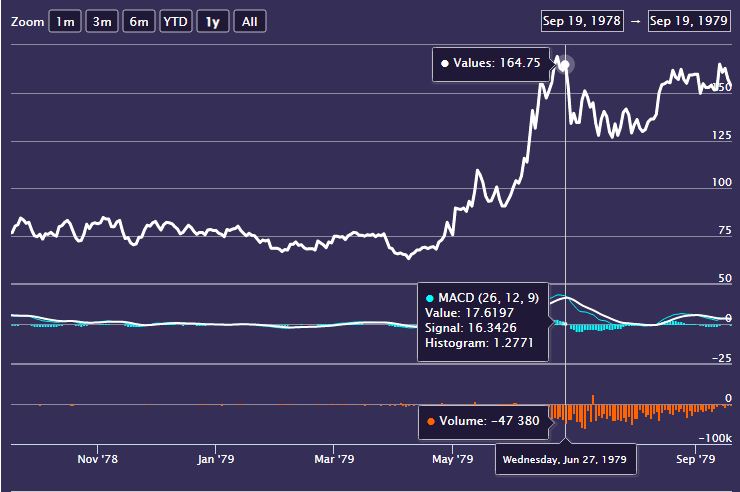Click the orange Volume series bullet
740x492 pixels.
point(431,421)
